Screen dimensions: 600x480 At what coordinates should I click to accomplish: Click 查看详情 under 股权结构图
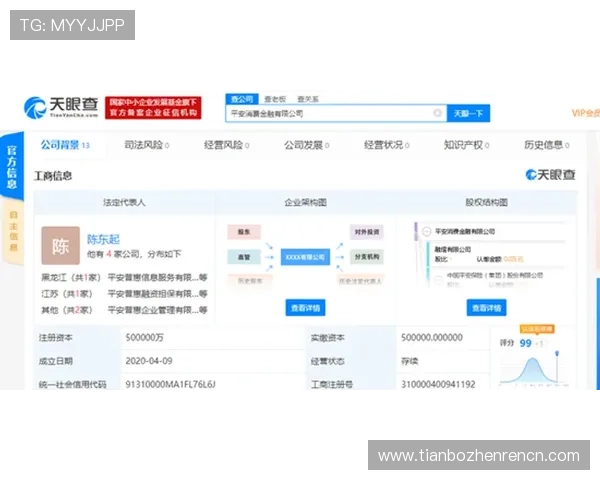(486, 308)
